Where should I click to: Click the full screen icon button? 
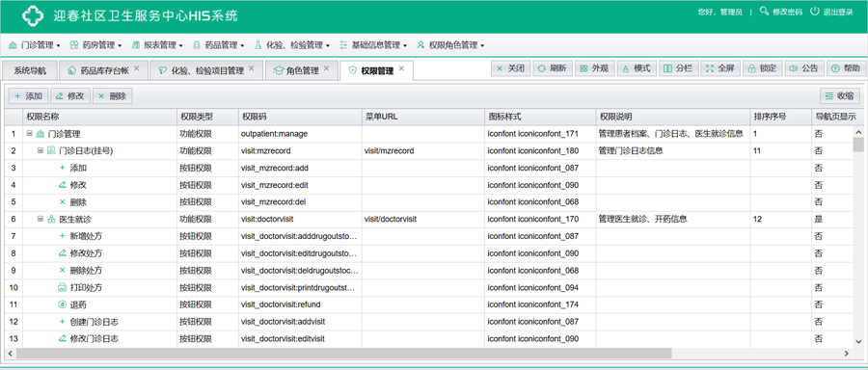(x=710, y=68)
